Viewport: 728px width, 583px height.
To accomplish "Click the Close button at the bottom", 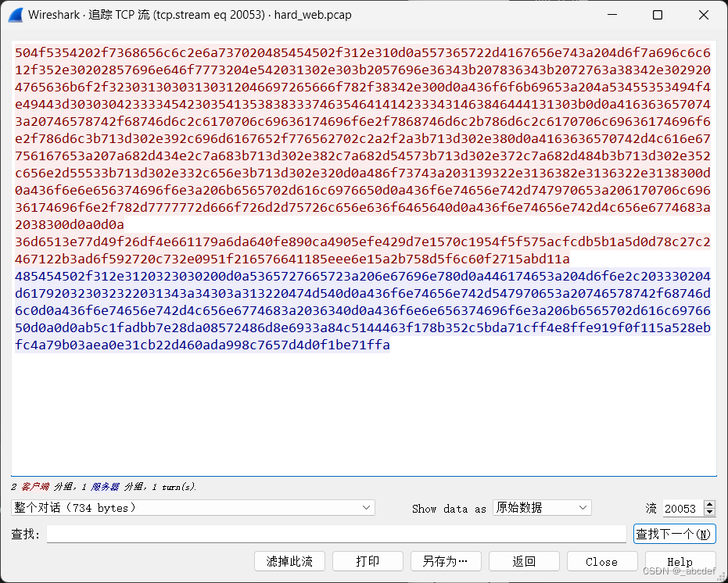I will click(602, 561).
